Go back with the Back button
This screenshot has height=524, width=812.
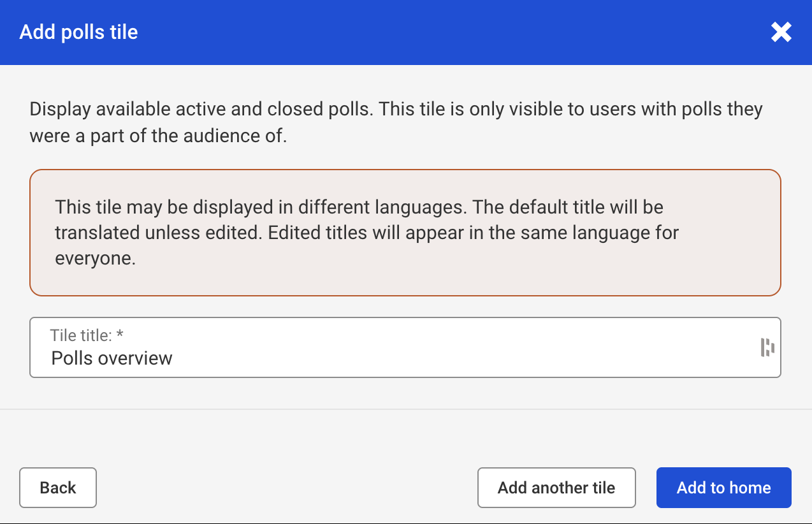pos(58,488)
